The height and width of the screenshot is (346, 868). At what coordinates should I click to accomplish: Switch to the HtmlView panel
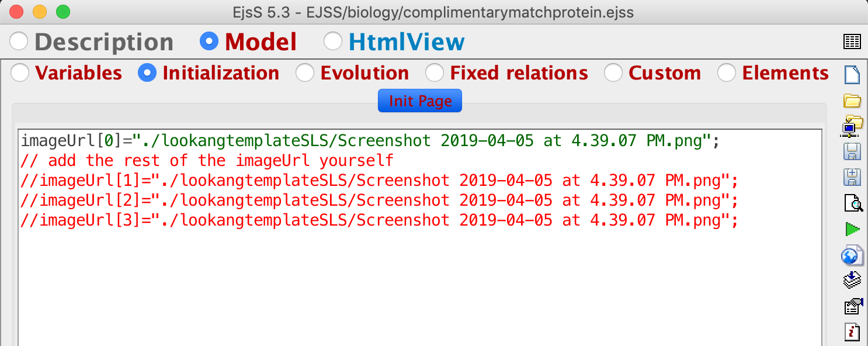pos(333,41)
